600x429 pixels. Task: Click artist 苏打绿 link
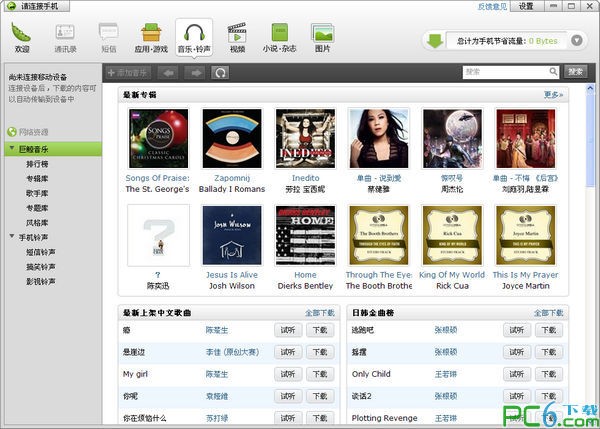217,418
